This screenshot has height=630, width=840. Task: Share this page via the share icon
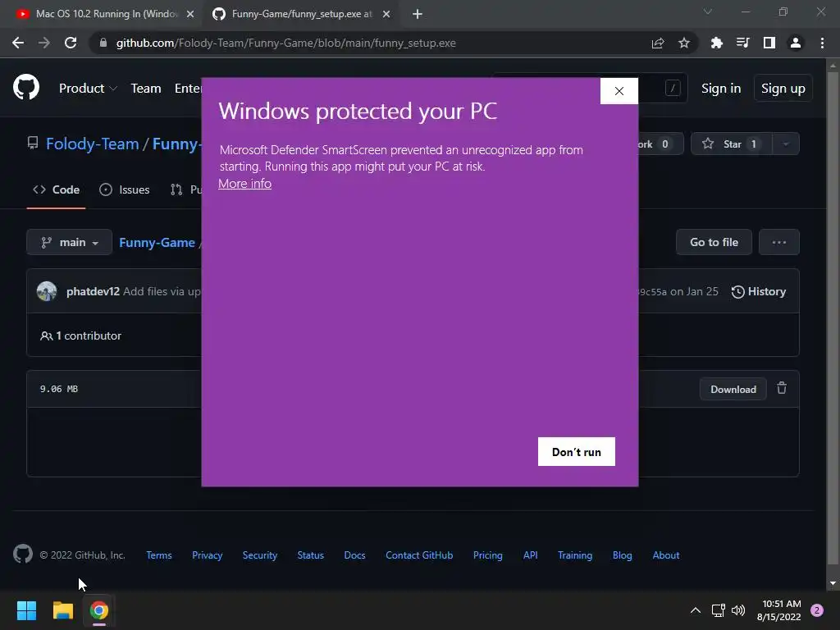(x=657, y=43)
